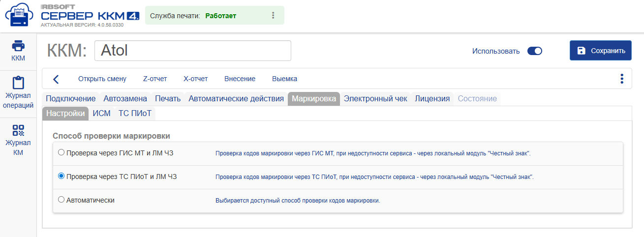Switch to the Автозамена tab
The width and height of the screenshot is (644, 237).
pos(125,99)
